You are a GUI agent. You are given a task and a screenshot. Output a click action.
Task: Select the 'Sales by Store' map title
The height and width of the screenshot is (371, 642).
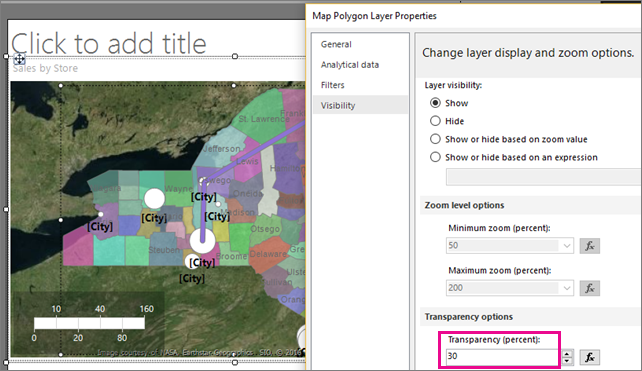45,68
